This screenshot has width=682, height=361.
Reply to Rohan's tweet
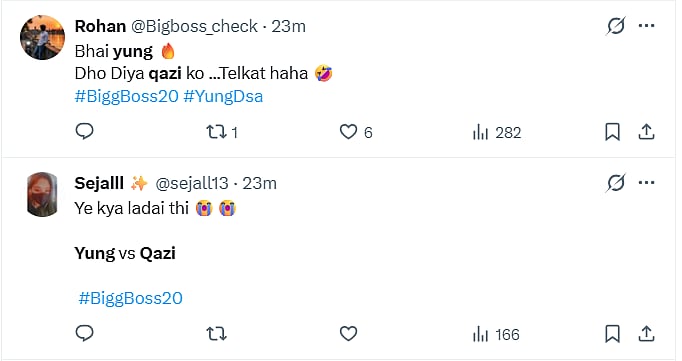[x=84, y=131]
